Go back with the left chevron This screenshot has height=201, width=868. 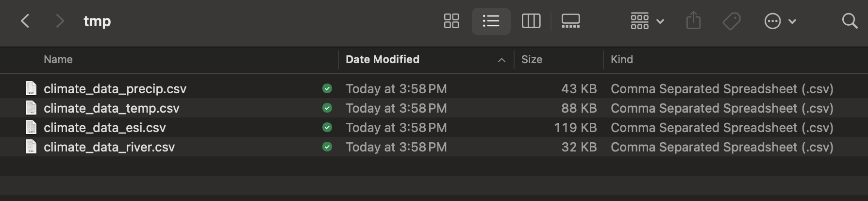click(25, 21)
